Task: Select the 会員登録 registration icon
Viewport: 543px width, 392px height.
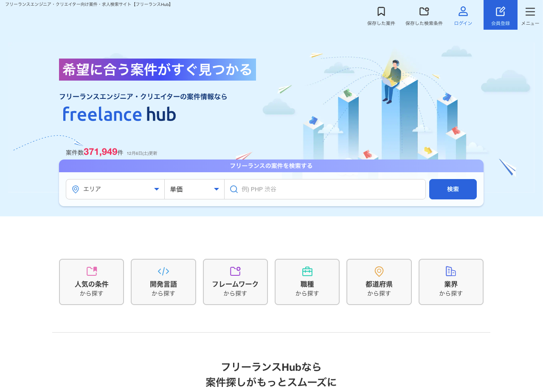Action: click(501, 11)
